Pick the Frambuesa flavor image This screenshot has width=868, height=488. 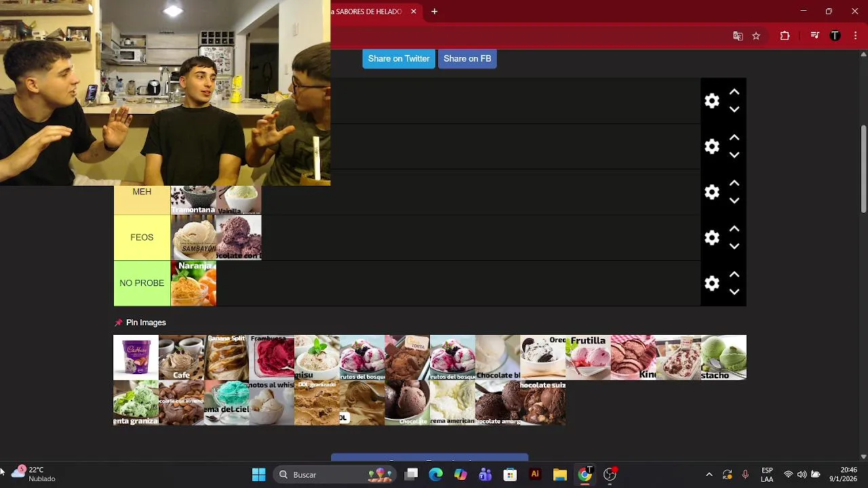[x=271, y=357]
